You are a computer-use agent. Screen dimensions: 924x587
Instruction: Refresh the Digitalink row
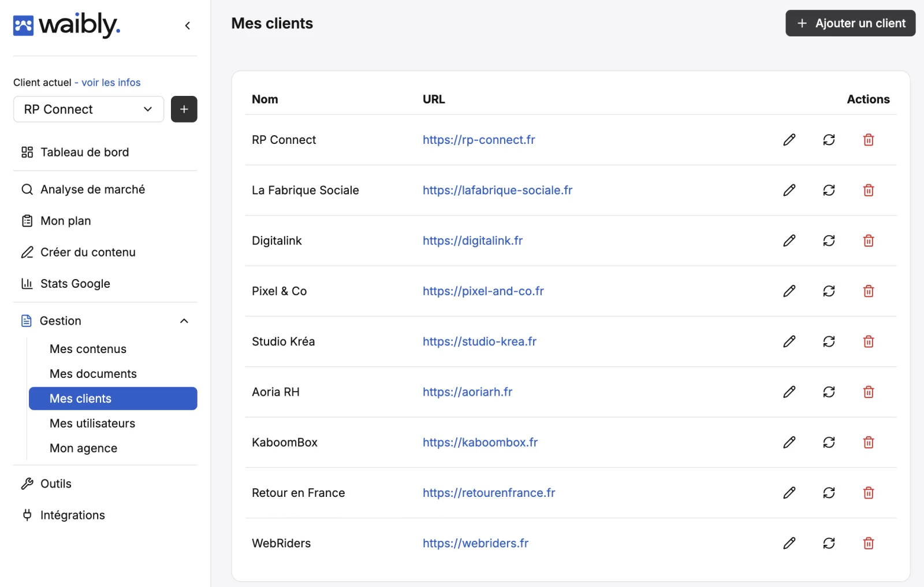(829, 240)
